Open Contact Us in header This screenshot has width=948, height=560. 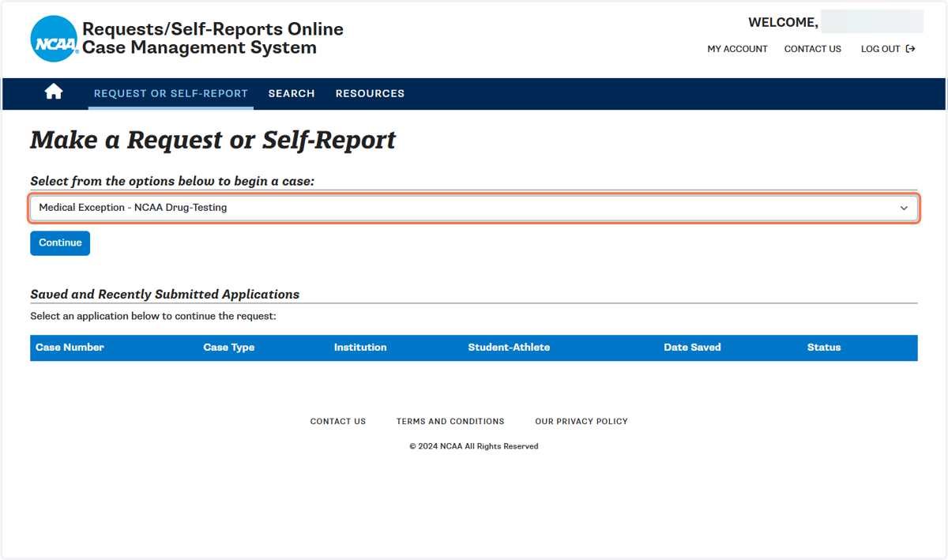812,49
